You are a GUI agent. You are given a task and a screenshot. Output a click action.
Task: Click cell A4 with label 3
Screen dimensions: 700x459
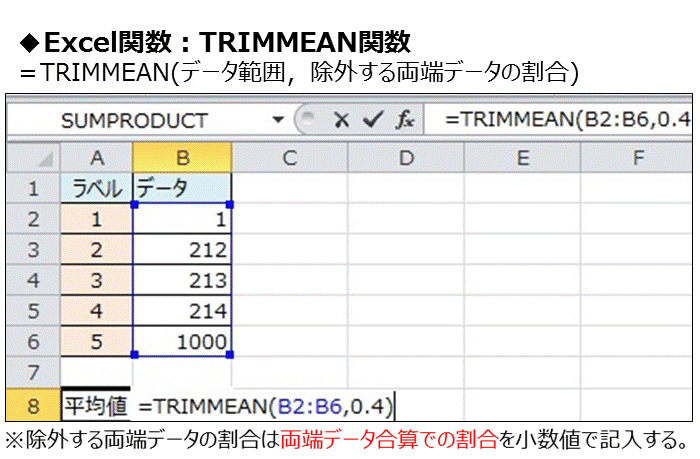point(96,280)
